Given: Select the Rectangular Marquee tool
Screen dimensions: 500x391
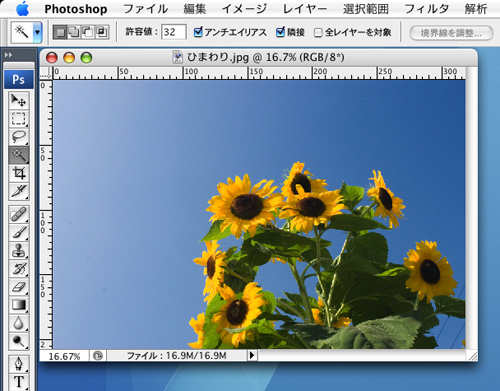Looking at the screenshot, I should coord(18,118).
